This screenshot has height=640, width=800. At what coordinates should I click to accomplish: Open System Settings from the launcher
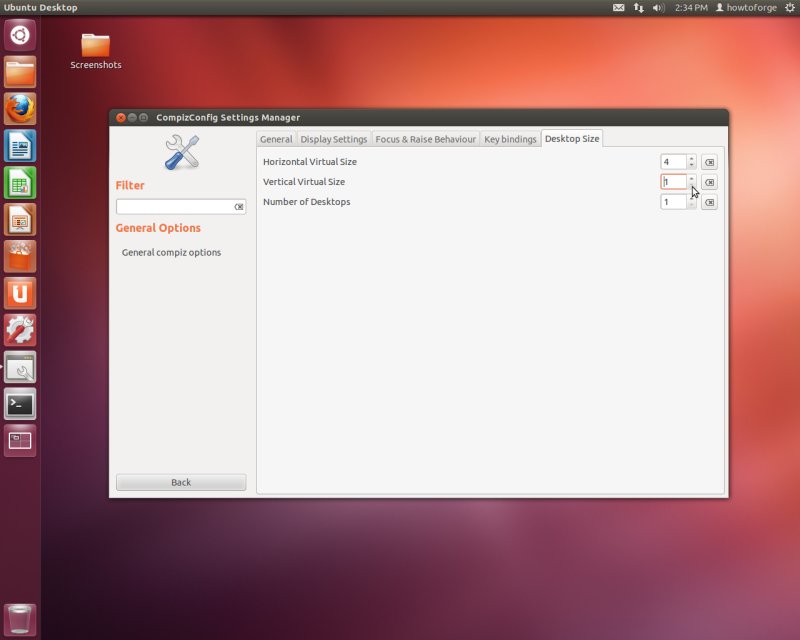coord(20,330)
